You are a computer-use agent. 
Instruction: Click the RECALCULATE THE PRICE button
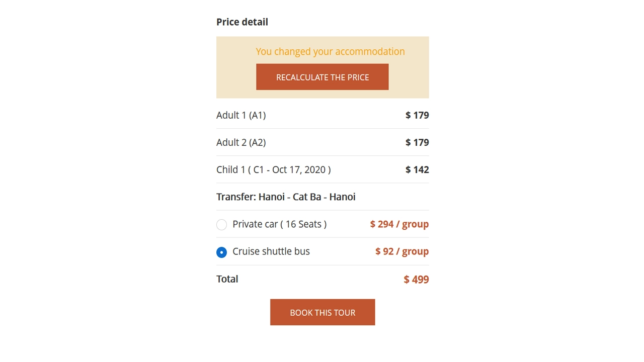point(322,77)
